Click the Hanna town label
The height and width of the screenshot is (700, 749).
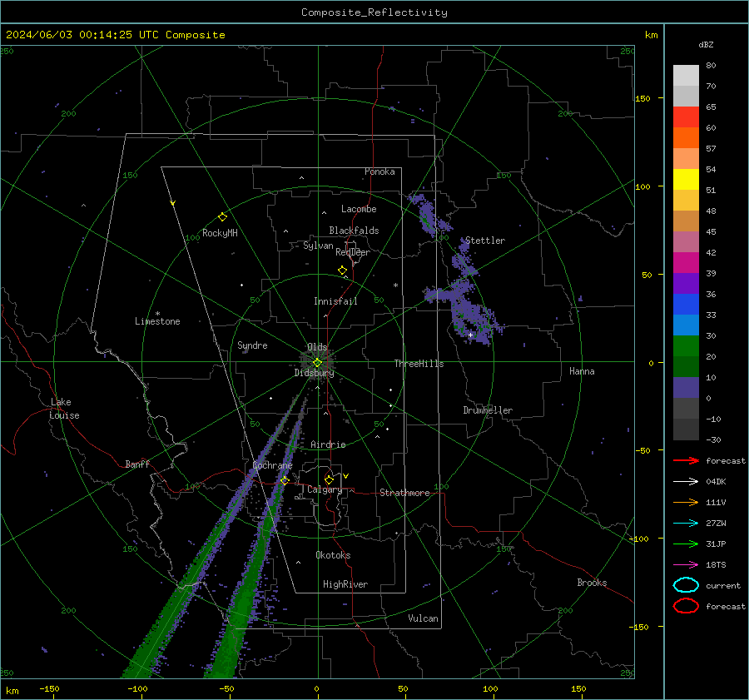pos(582,371)
